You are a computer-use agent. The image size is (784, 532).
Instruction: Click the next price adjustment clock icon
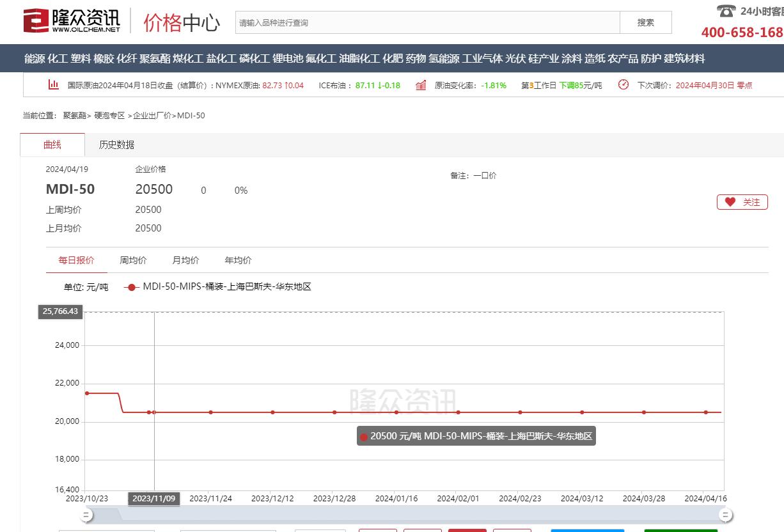point(623,84)
